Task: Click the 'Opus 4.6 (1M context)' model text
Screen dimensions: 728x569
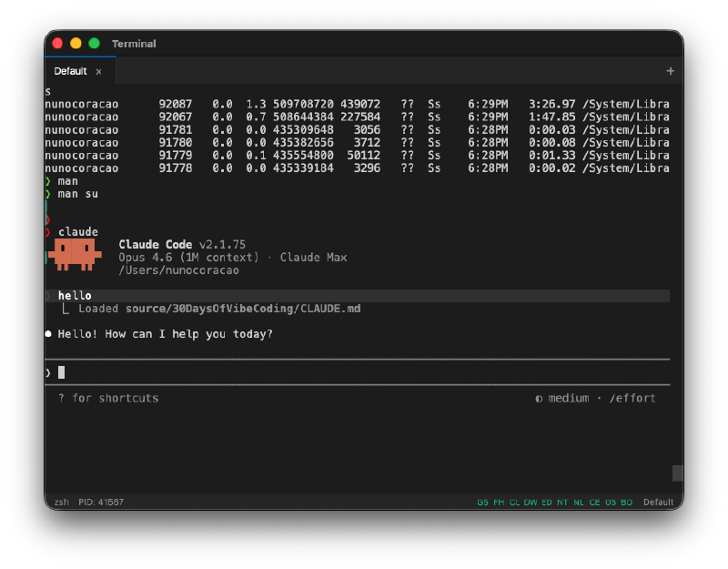Action: click(188, 258)
